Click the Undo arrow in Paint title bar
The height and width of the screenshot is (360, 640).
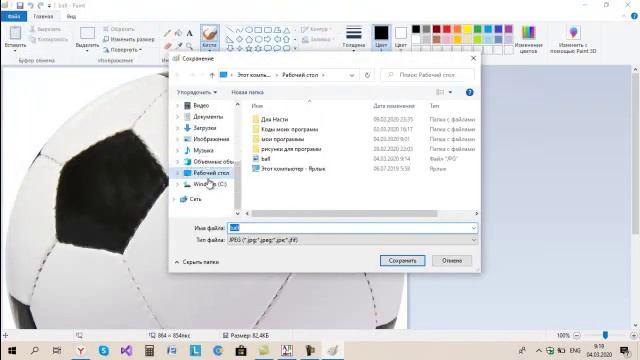point(30,6)
